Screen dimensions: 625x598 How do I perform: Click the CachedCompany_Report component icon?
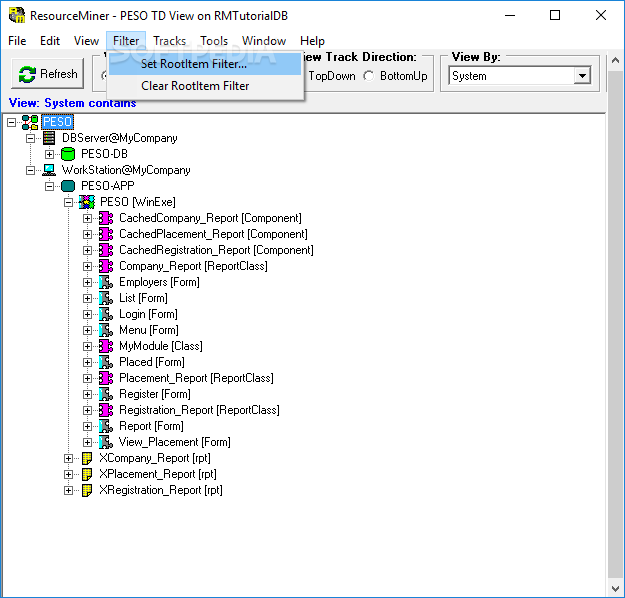[x=106, y=218]
